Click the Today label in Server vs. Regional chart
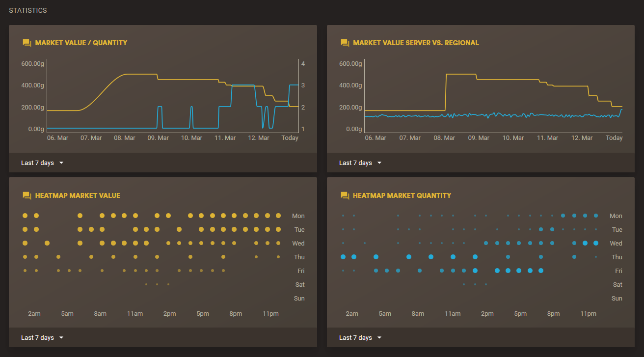The width and height of the screenshot is (644, 357). pos(614,138)
